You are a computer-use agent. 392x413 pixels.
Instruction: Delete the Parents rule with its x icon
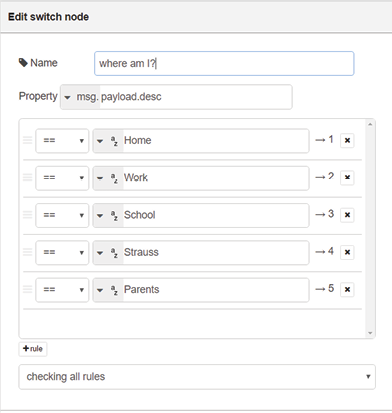347,290
